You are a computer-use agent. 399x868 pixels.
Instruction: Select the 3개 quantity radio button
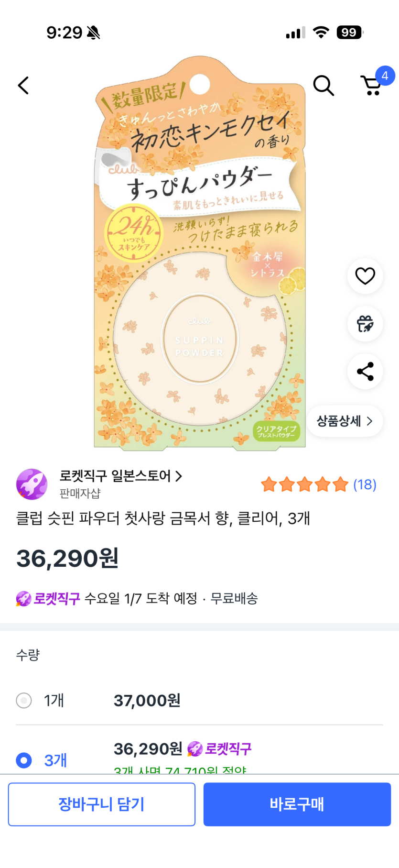(x=24, y=760)
